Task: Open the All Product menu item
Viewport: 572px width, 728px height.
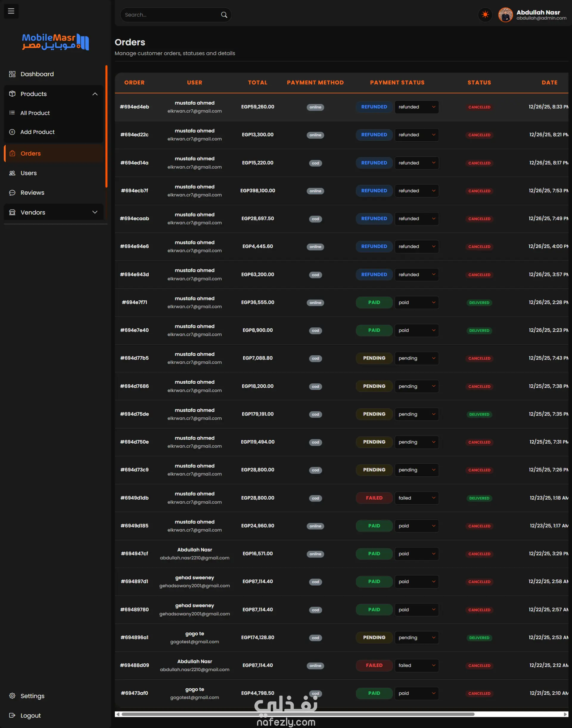Action: (x=35, y=113)
